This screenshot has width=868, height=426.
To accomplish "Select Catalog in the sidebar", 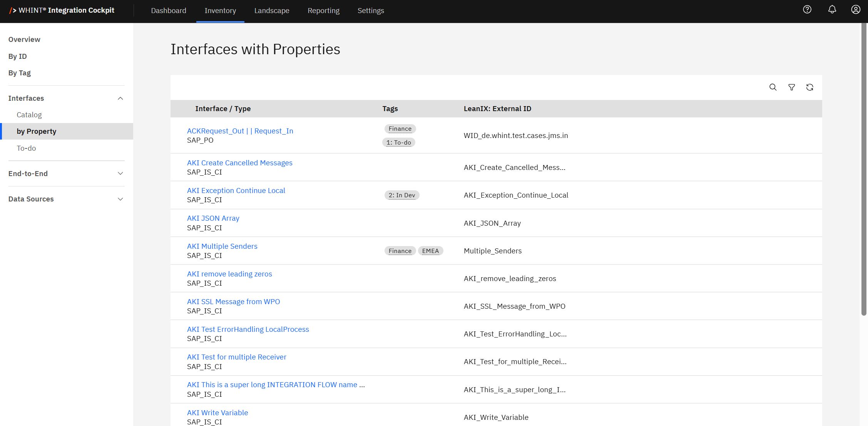I will [x=29, y=115].
